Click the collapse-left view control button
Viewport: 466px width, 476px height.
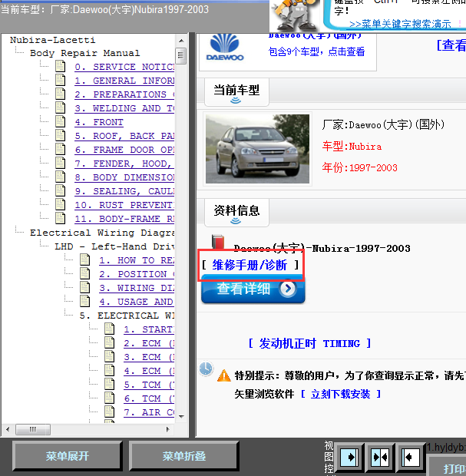[411, 457]
